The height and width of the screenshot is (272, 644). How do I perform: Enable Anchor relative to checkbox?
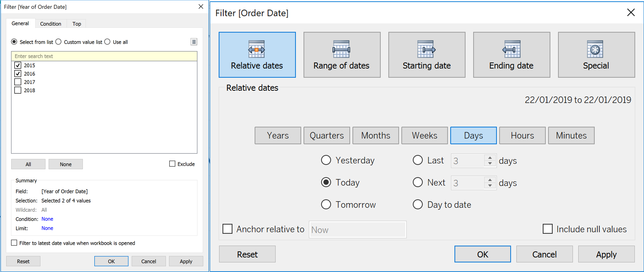point(227,229)
